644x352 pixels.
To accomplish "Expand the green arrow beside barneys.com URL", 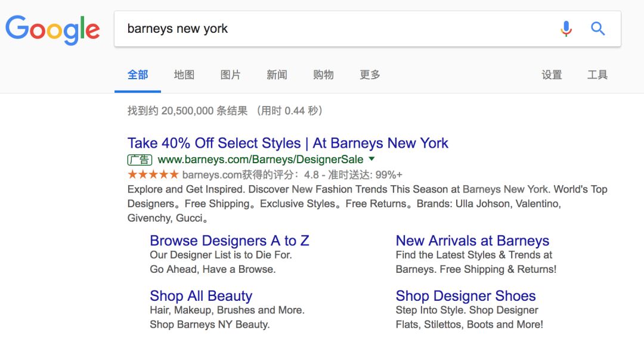I will pyautogui.click(x=372, y=159).
